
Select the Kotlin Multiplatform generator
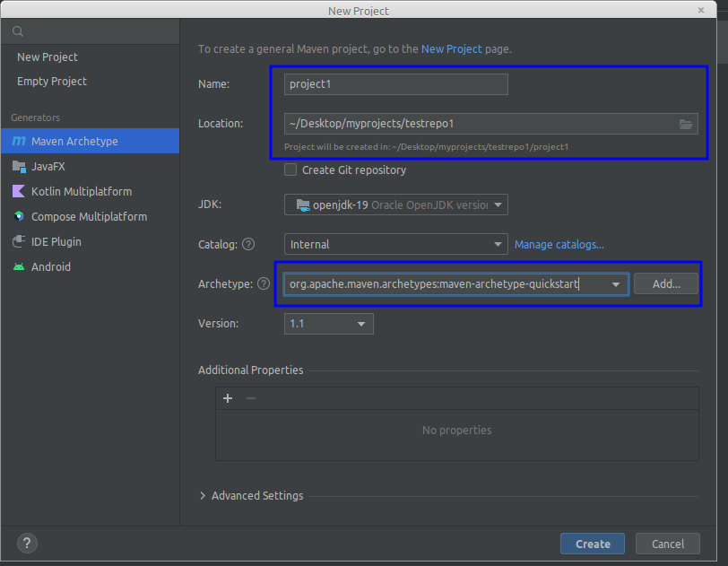coord(90,191)
